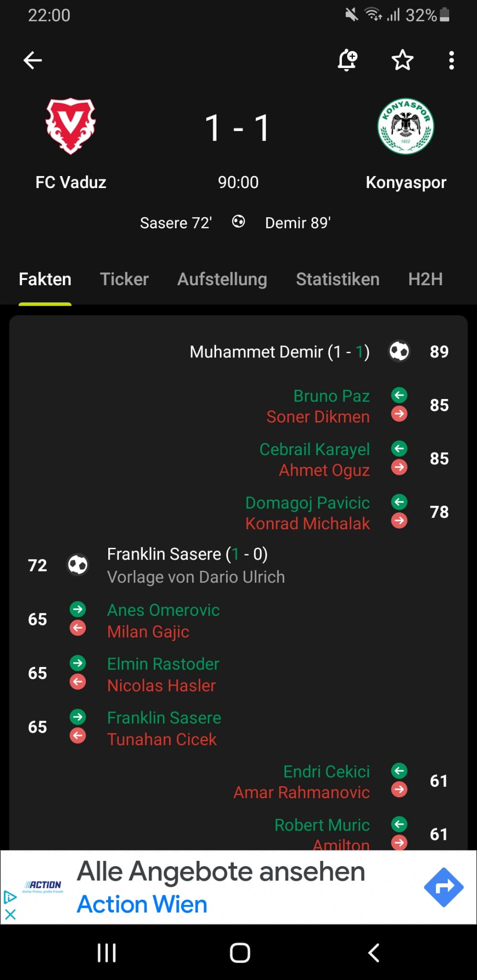
Task: Toggle the favorite star for this match
Action: 402,60
